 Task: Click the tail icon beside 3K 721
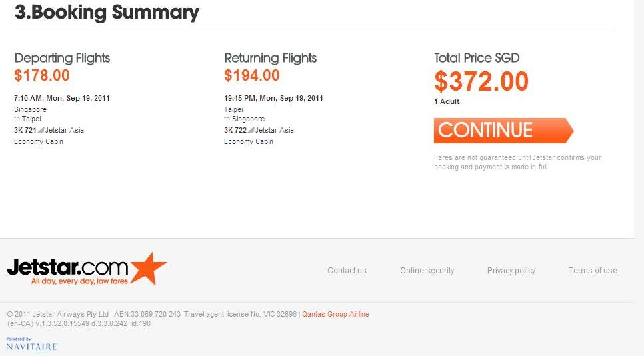41,130
